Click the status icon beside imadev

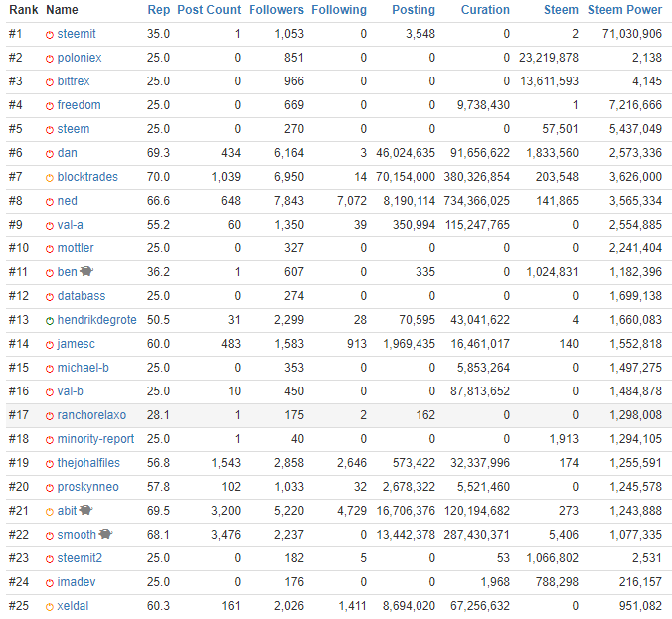tap(50, 583)
